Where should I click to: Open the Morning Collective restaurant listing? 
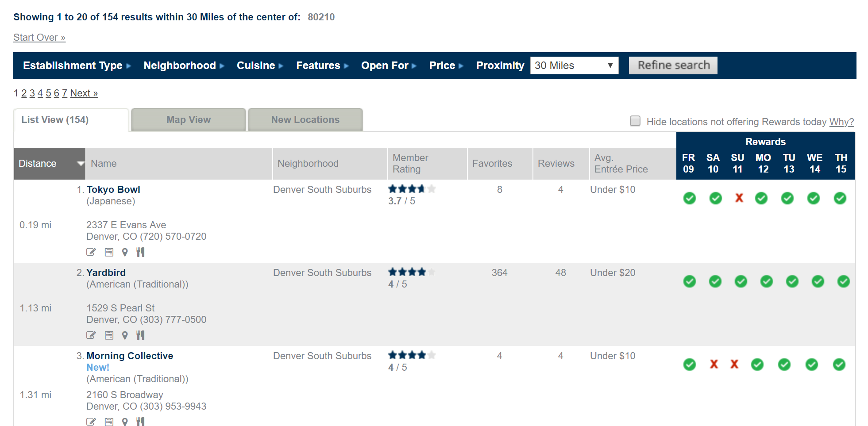coord(130,356)
